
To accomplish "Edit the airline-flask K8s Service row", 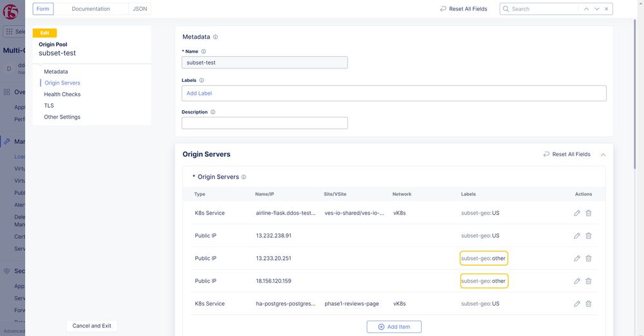I will tap(577, 213).
